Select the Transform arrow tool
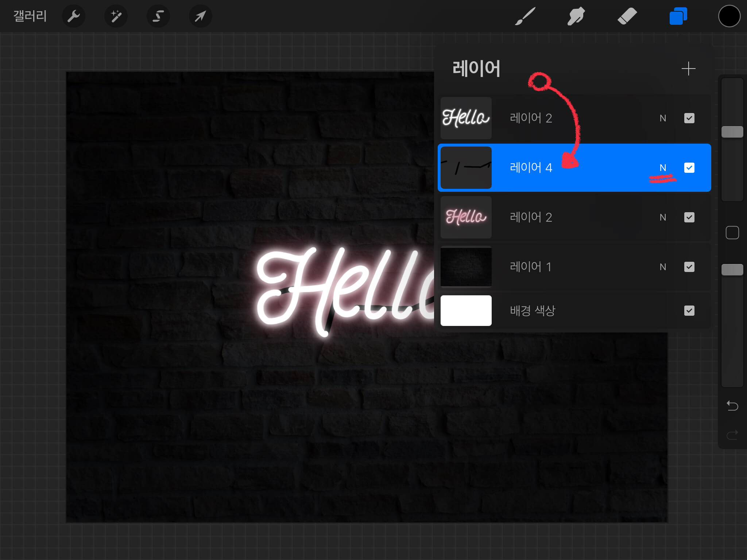Screen dimensions: 747x560 [200, 16]
